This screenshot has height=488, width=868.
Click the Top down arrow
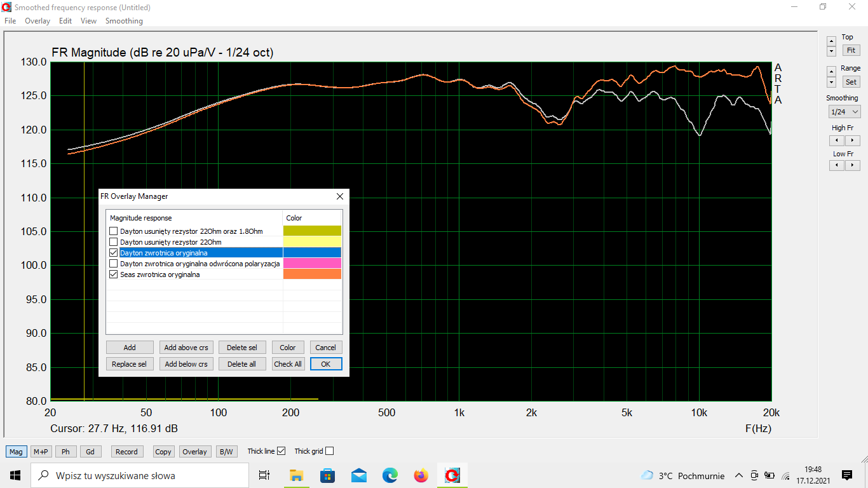pos(831,51)
